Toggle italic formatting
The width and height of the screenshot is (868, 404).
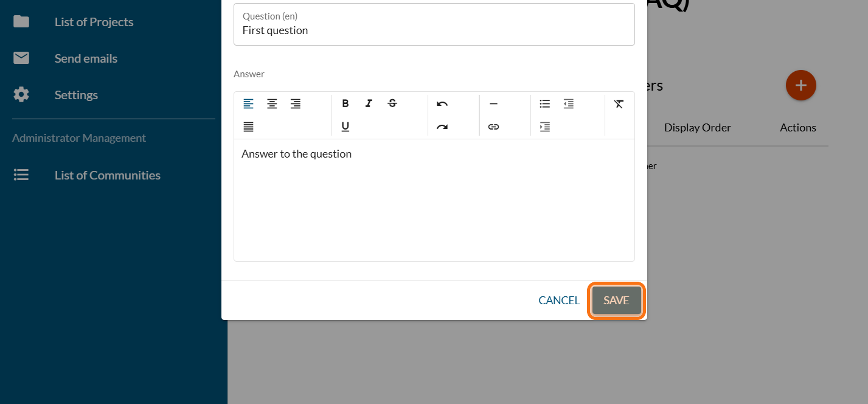(369, 103)
